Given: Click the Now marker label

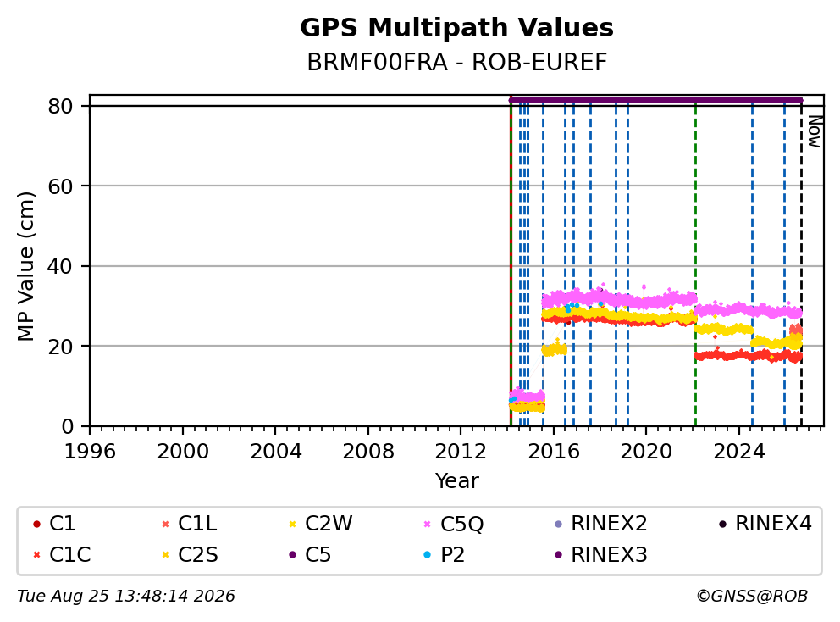Looking at the screenshot, I should pos(815,132).
